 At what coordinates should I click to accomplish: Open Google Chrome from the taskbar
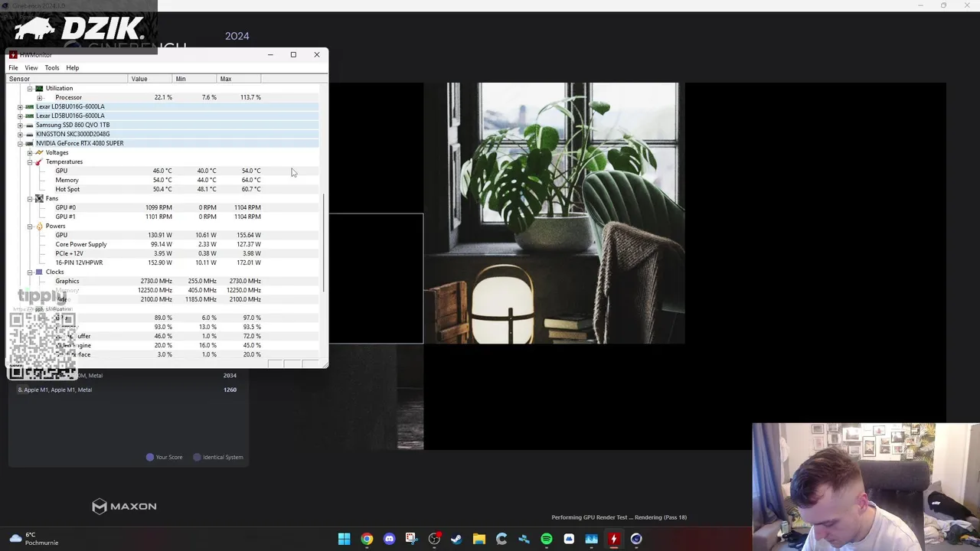click(367, 539)
